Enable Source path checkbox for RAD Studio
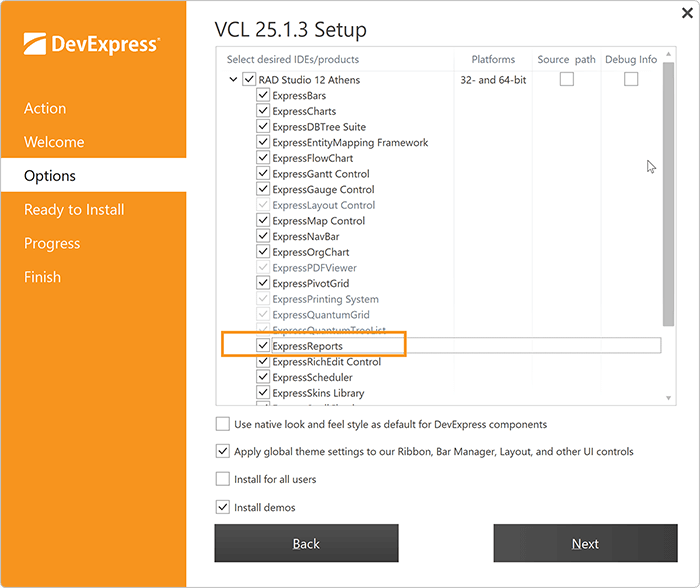 click(x=567, y=79)
